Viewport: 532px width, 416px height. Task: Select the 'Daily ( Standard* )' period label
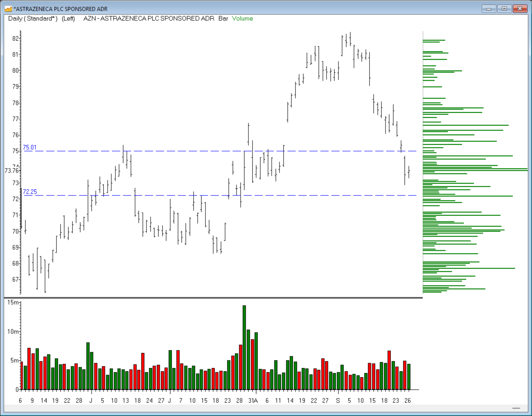click(33, 19)
